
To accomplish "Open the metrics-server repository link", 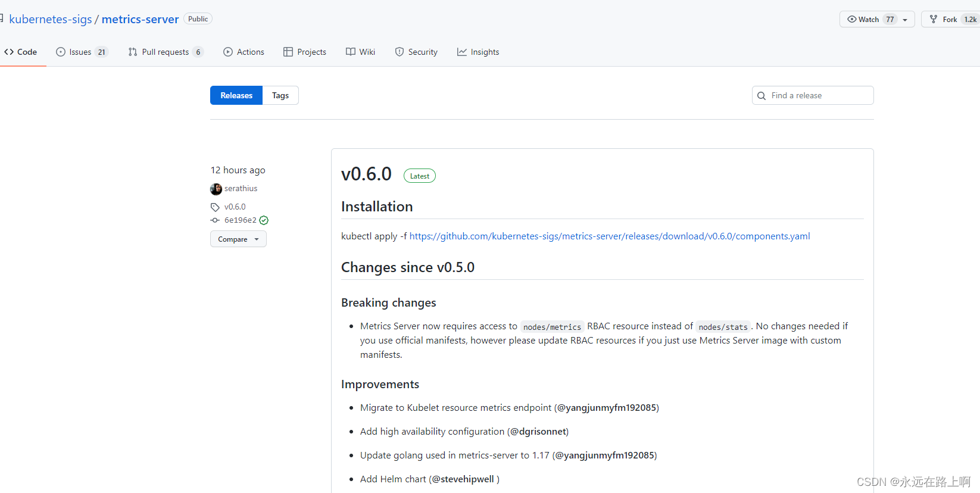I will point(140,19).
